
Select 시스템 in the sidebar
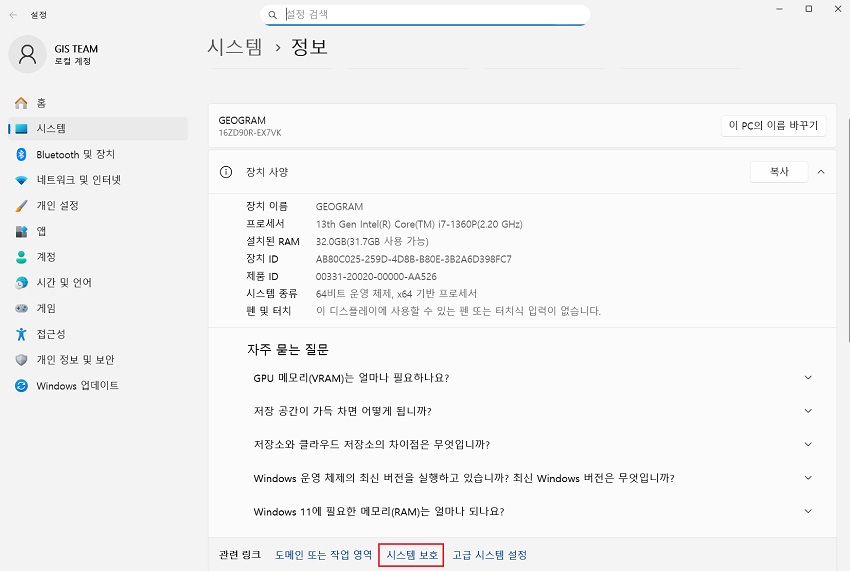[x=98, y=129]
